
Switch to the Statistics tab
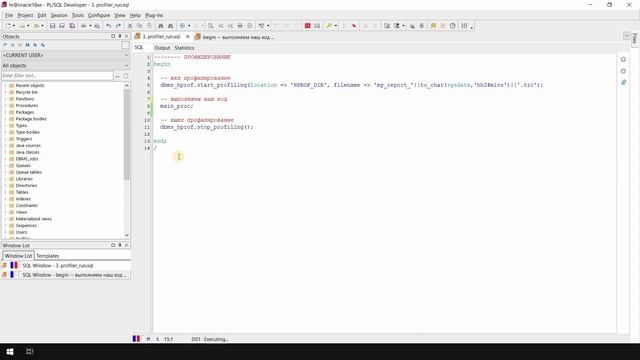(x=184, y=48)
